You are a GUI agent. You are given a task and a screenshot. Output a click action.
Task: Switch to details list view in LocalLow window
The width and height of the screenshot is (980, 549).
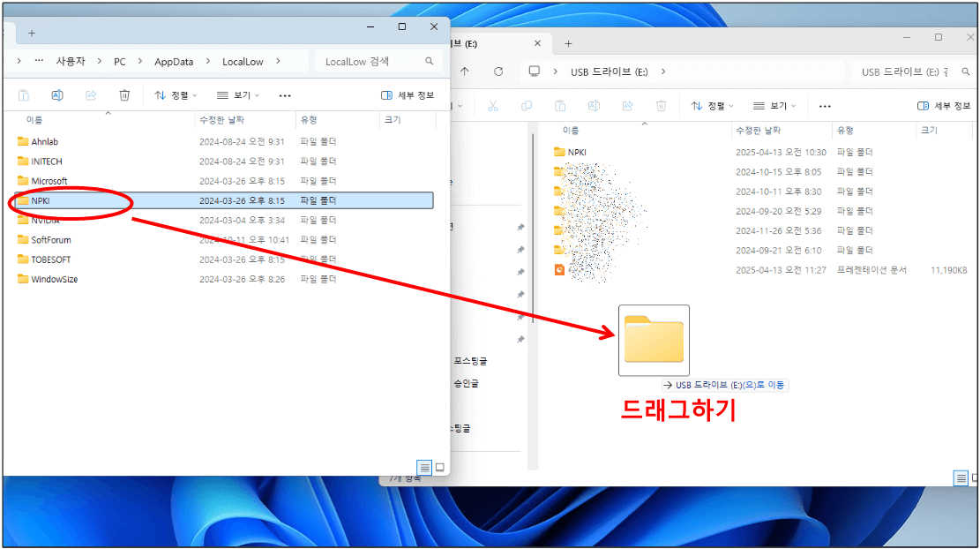click(x=424, y=468)
